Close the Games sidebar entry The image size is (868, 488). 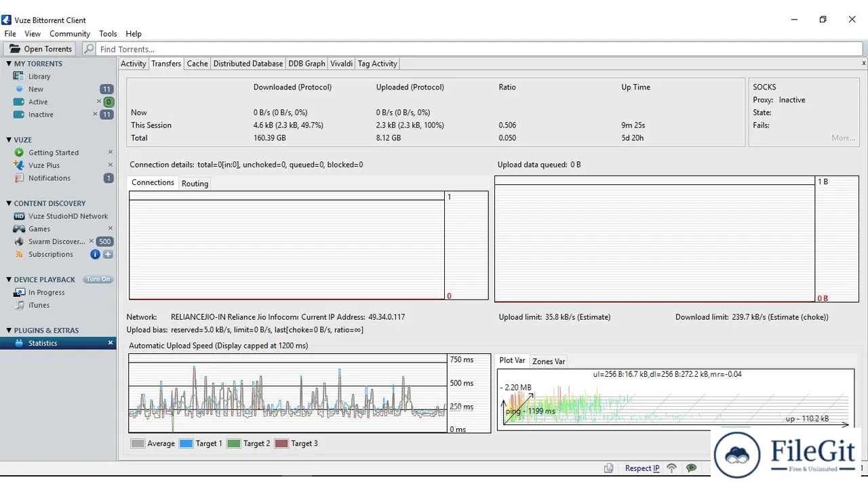[111, 229]
